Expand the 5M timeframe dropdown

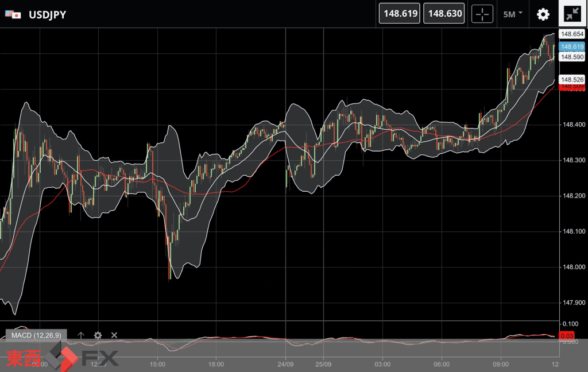point(512,14)
